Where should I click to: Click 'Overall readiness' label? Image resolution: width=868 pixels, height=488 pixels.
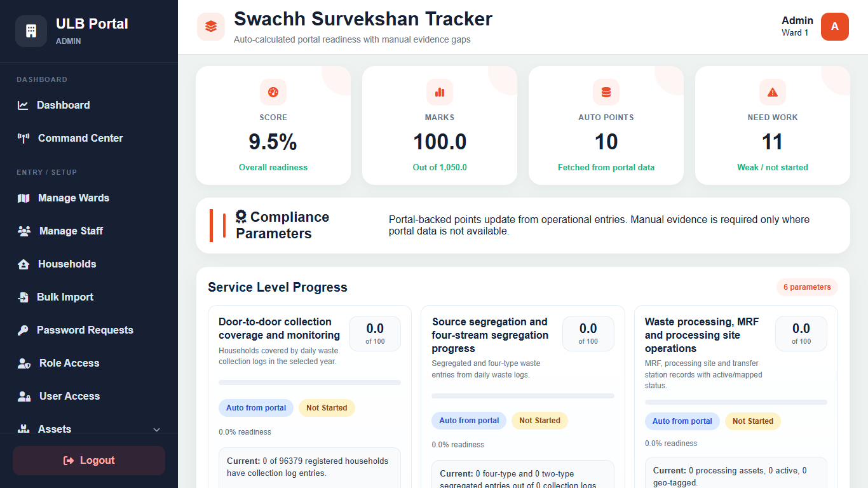(x=273, y=168)
